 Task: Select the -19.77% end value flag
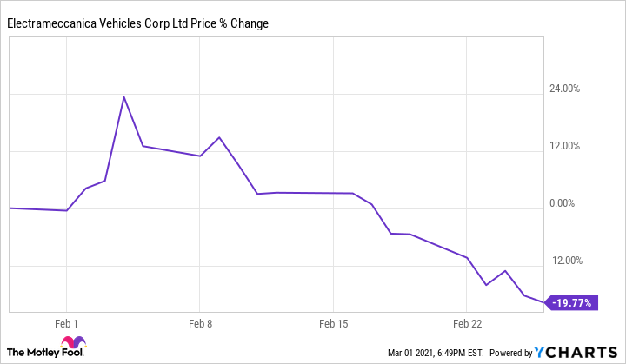[572, 302]
